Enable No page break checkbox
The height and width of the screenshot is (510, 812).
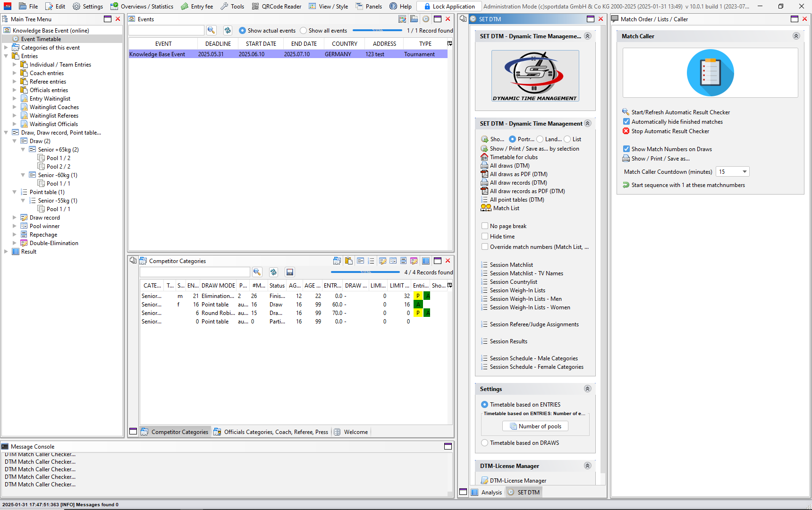click(485, 226)
